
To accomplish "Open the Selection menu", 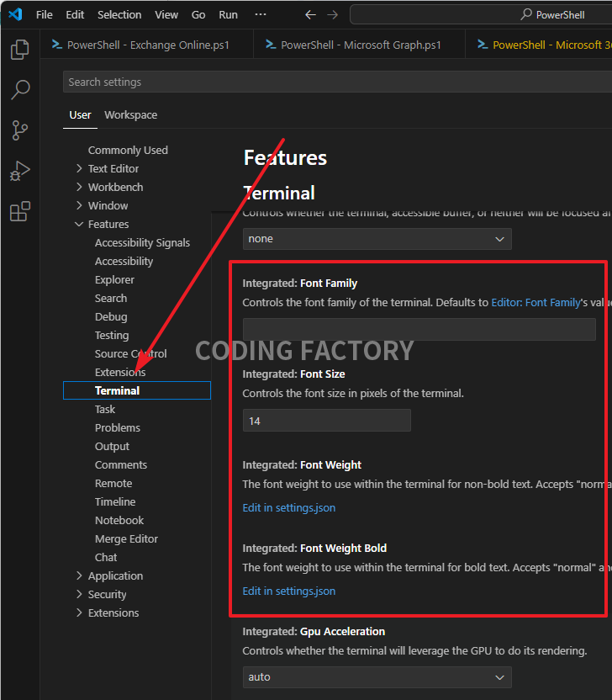I will point(119,15).
